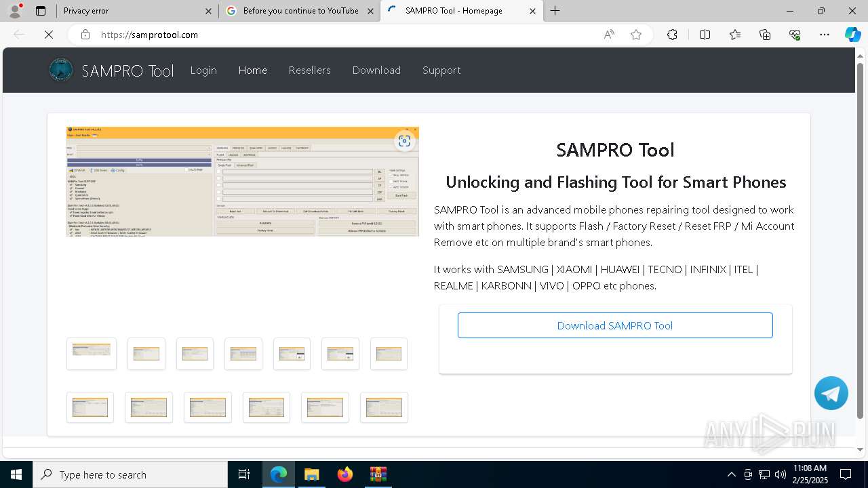Open Collections panel

click(x=765, y=35)
